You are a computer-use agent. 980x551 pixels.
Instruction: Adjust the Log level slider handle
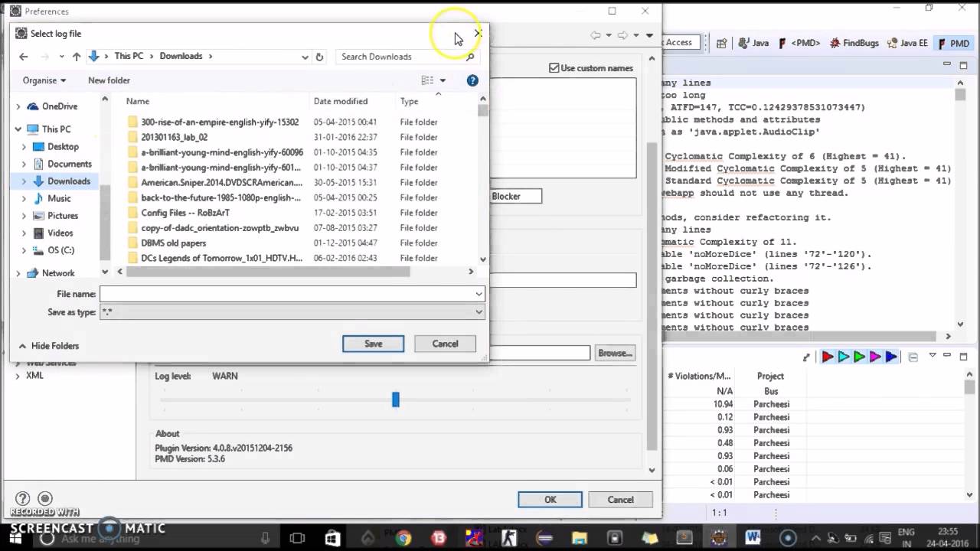coord(396,399)
